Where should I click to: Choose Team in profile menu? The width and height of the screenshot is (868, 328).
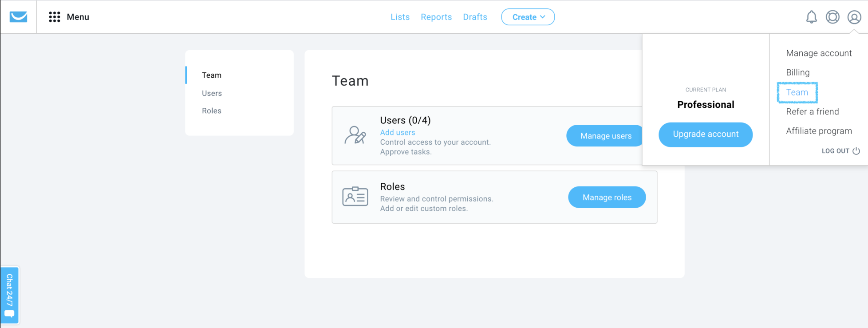pos(797,92)
